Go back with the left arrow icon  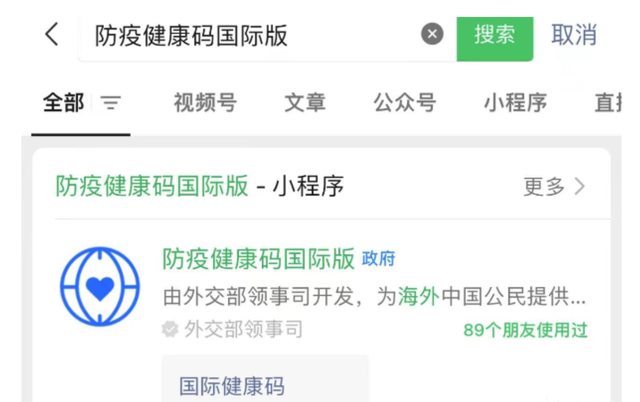(x=52, y=34)
